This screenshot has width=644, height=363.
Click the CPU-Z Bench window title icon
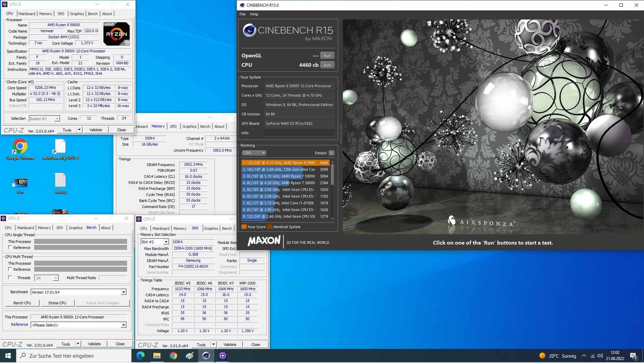click(4, 218)
